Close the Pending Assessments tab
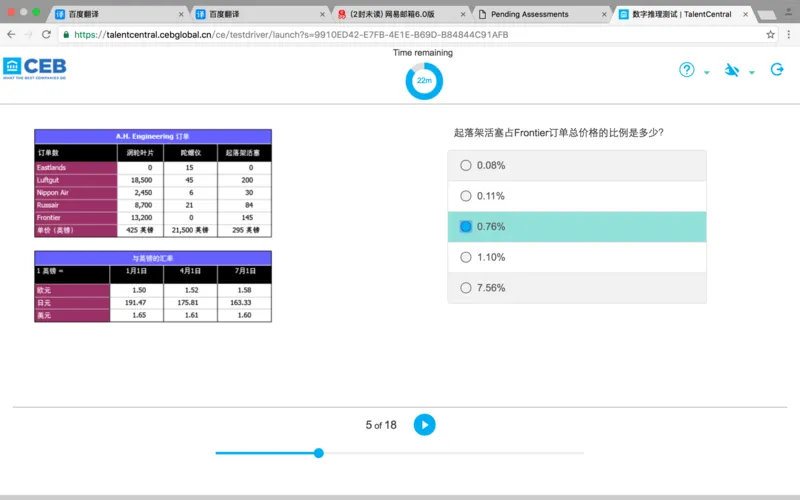800x500 pixels. tap(604, 14)
